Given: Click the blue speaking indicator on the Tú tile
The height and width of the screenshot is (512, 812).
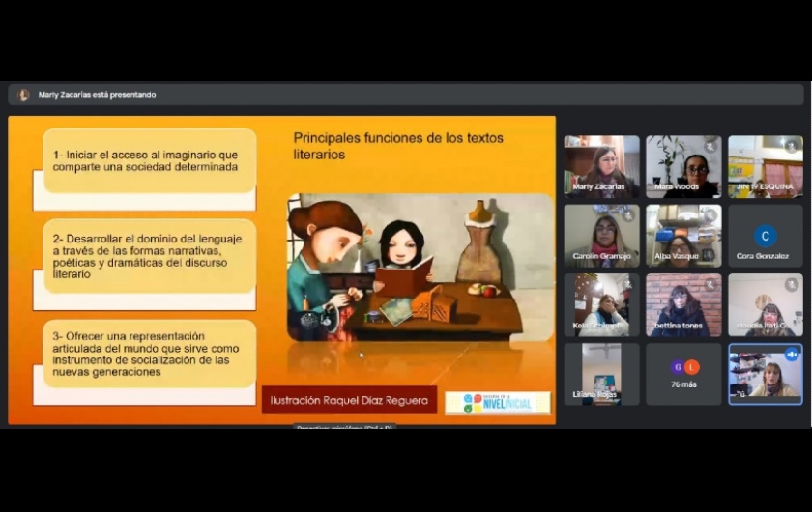Looking at the screenshot, I should pyautogui.click(x=792, y=355).
